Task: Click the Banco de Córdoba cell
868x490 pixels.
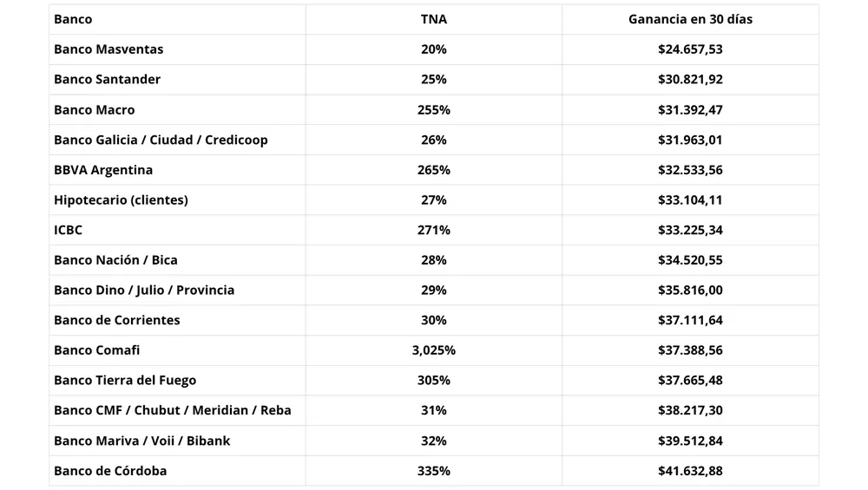Action: point(110,471)
